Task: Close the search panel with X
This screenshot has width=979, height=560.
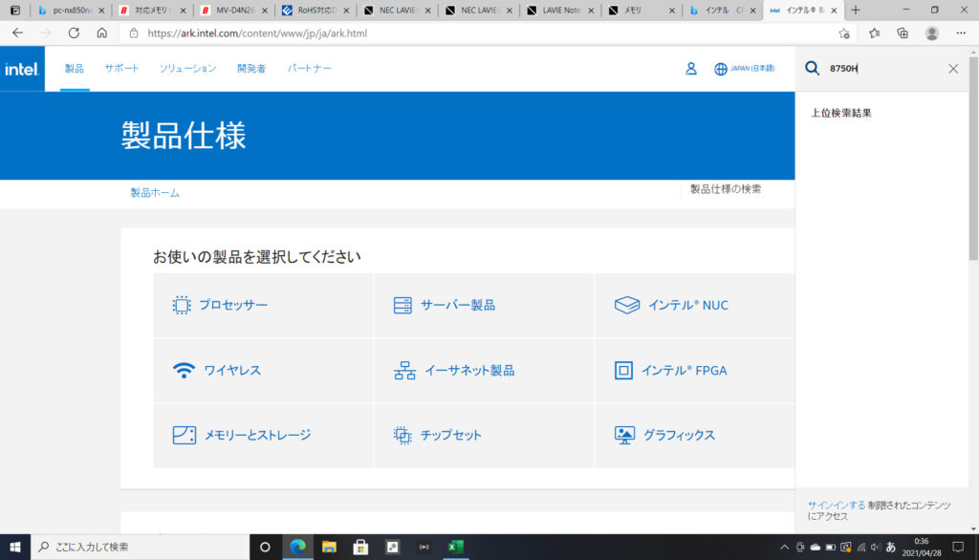Action: [953, 69]
